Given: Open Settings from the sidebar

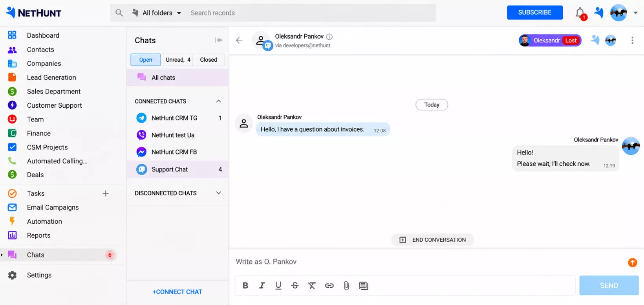Looking at the screenshot, I should click(x=39, y=275).
